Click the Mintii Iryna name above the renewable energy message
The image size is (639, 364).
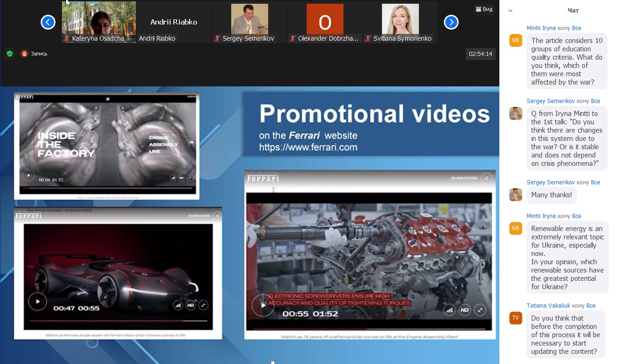coord(541,216)
